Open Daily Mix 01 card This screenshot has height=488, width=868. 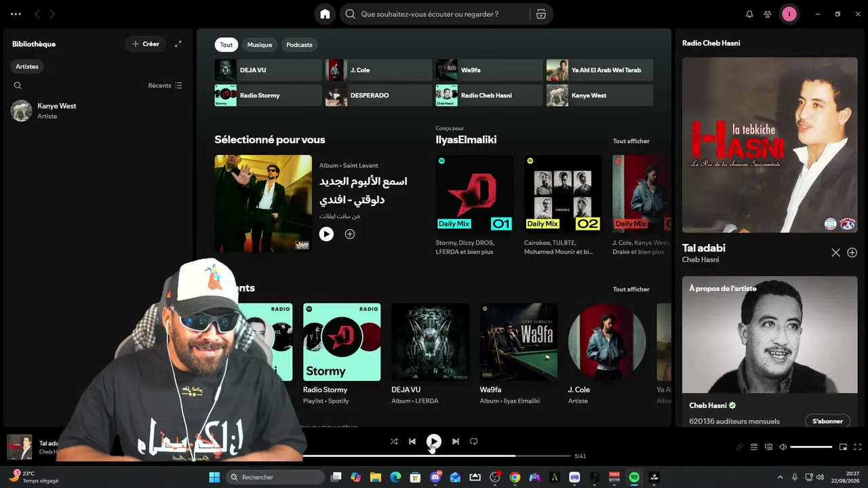474,206
